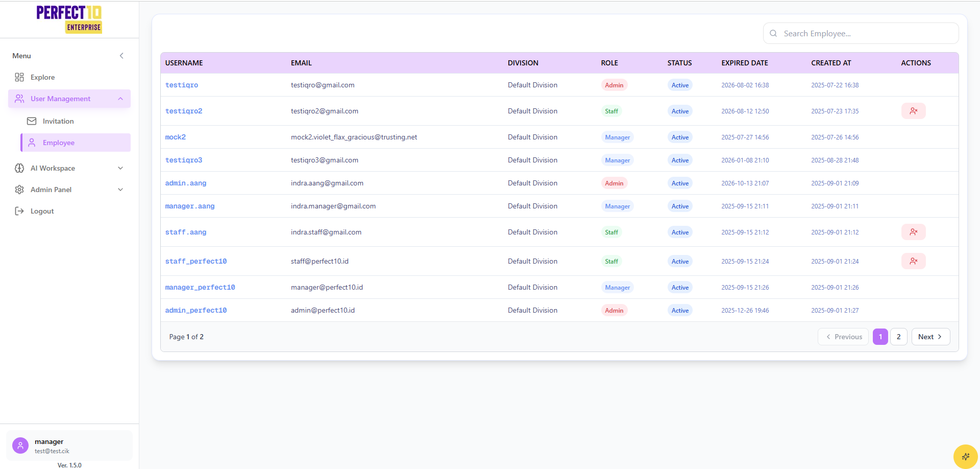Open the manager_perfect10 username link
980x469 pixels.
[x=200, y=287]
